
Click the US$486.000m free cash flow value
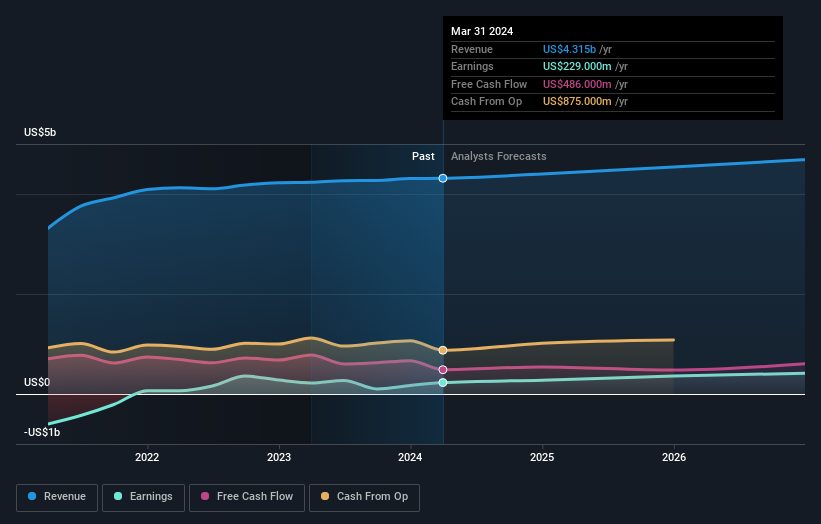tap(577, 84)
